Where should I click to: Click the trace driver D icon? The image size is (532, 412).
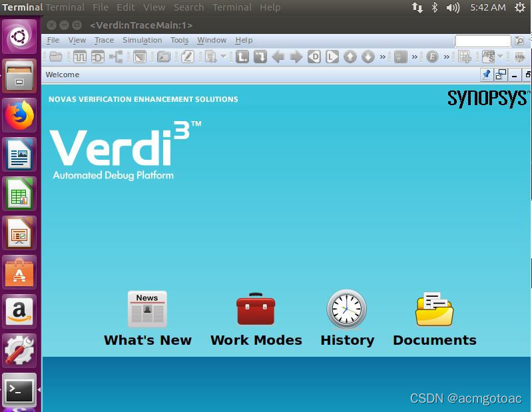click(314, 57)
